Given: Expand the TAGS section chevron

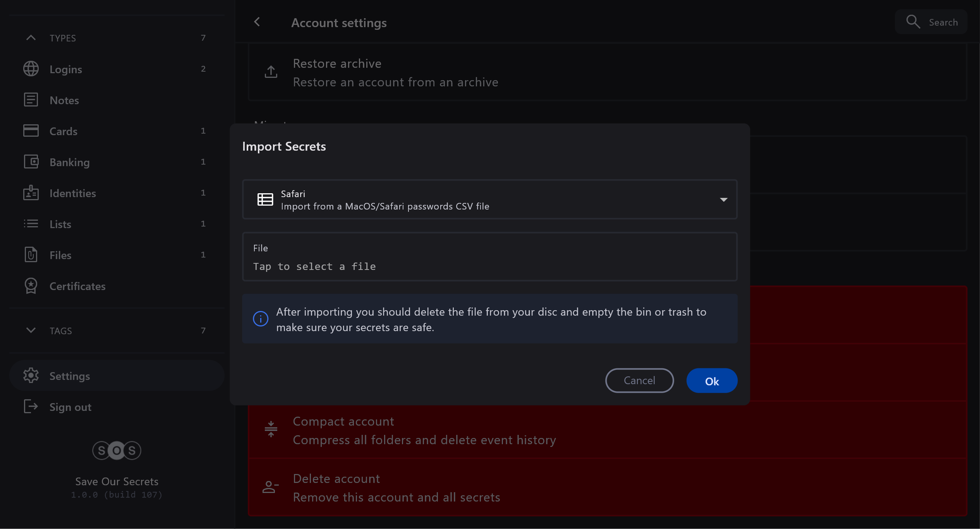Looking at the screenshot, I should (x=31, y=330).
